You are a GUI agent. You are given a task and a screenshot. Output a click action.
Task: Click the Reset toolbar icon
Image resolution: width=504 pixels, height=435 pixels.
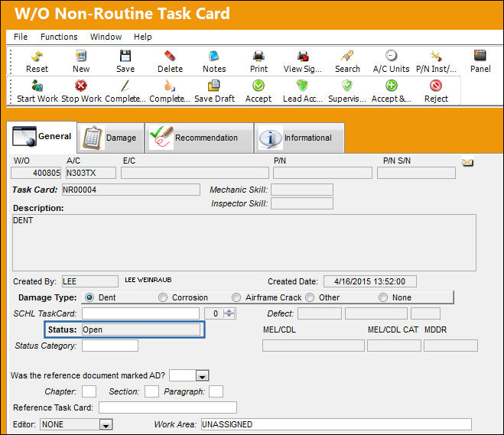pyautogui.click(x=37, y=57)
